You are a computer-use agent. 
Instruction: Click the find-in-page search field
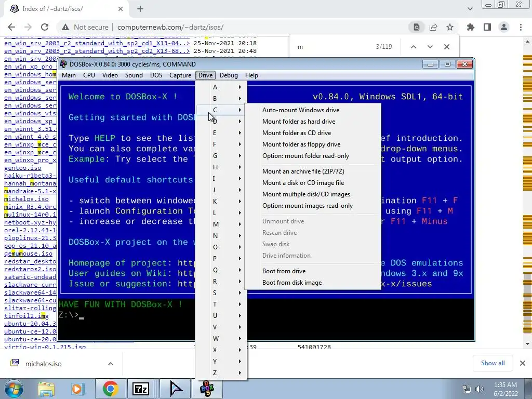coord(332,47)
